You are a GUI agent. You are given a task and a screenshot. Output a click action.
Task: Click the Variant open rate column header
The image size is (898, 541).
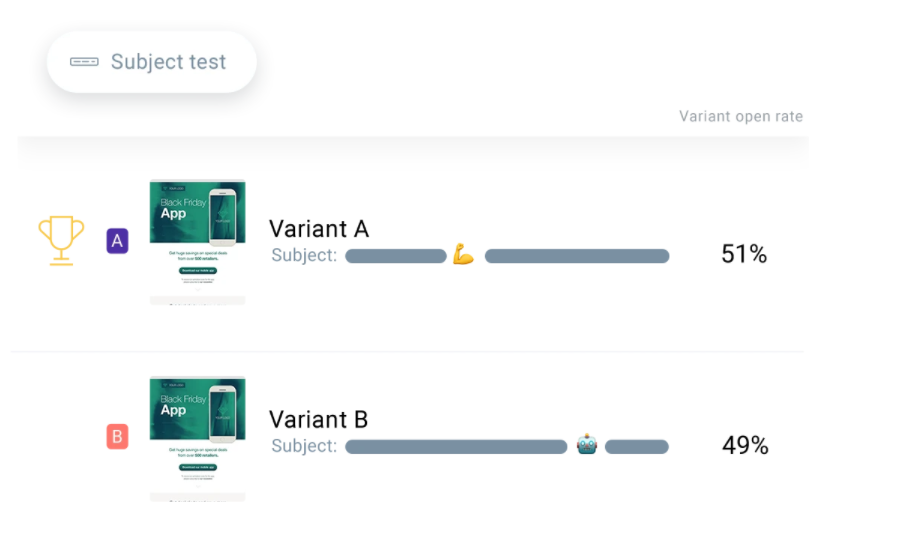tap(740, 116)
